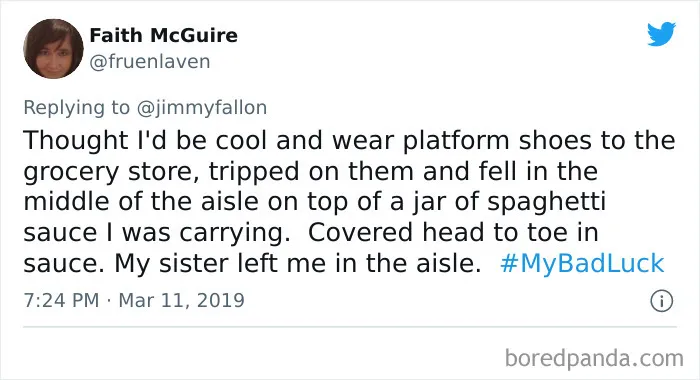Click the blue Twitter bird logo
This screenshot has width=700, height=380.
(661, 34)
